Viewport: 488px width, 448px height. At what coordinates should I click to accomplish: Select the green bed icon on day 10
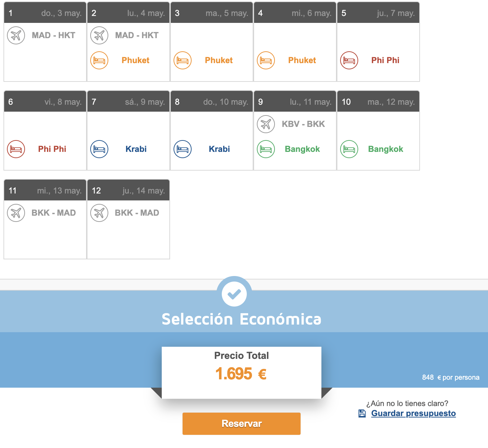[x=349, y=149]
